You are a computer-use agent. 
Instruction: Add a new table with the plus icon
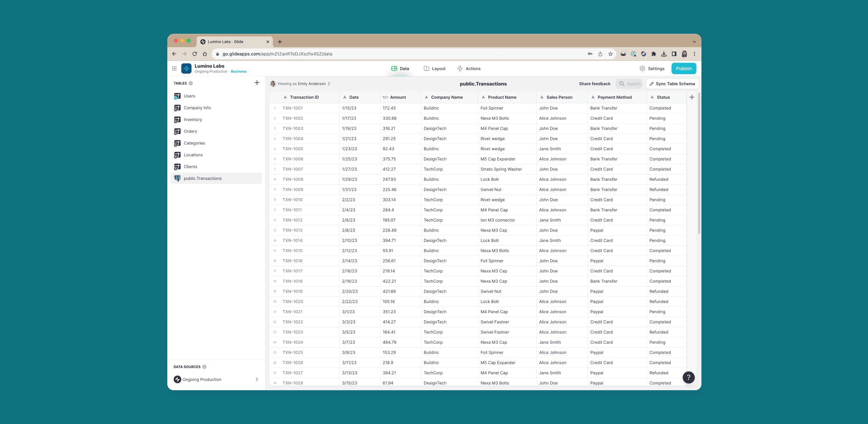pyautogui.click(x=257, y=83)
